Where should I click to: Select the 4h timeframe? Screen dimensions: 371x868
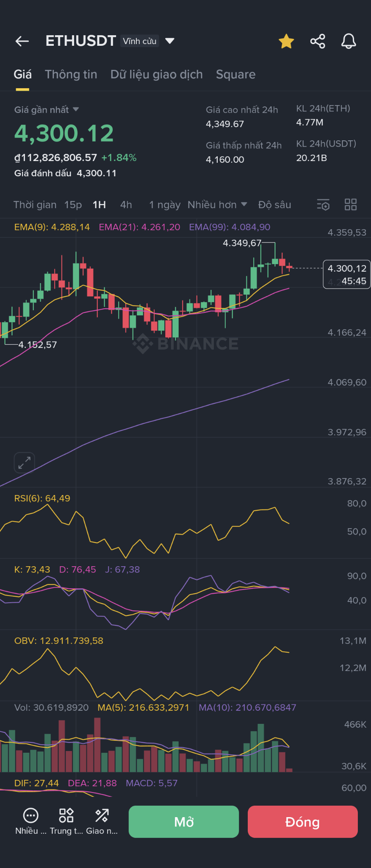point(126,205)
